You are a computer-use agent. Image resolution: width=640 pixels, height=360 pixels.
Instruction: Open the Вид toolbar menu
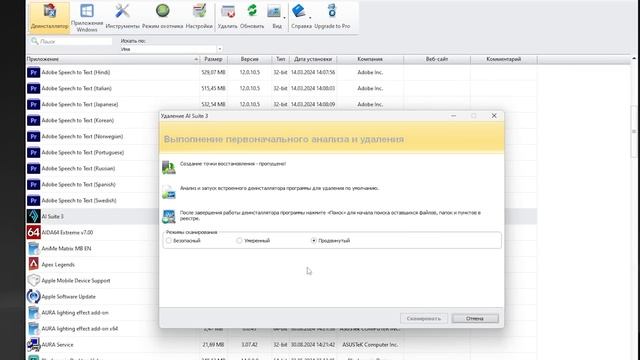276,16
